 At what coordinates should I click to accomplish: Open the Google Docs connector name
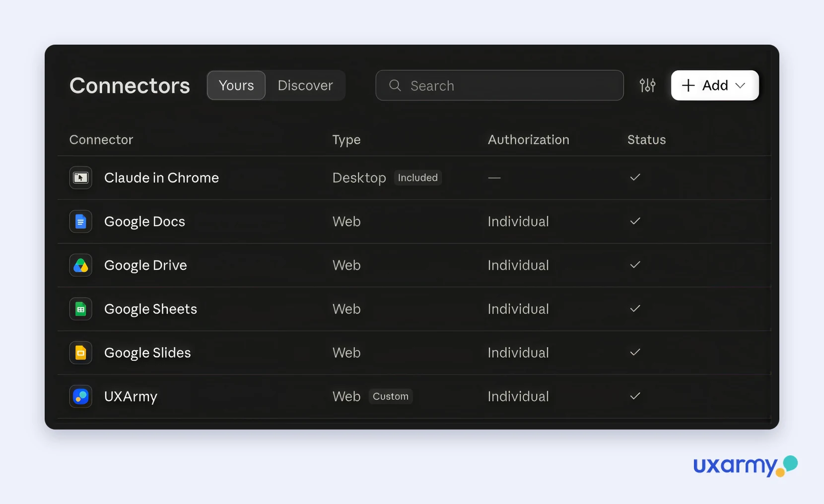pyautogui.click(x=144, y=222)
